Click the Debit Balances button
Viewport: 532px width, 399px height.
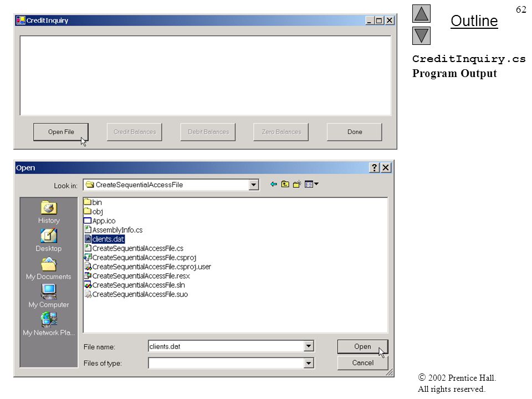(x=208, y=132)
